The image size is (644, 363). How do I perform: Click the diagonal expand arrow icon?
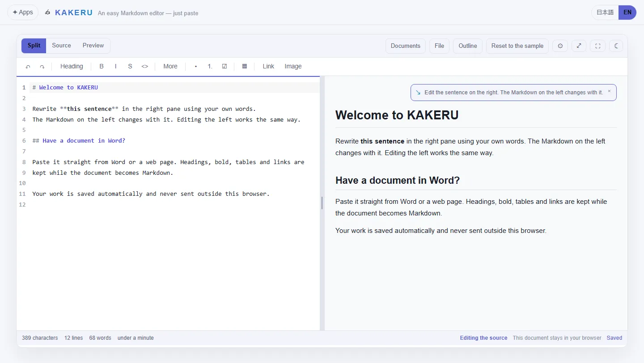click(x=579, y=46)
